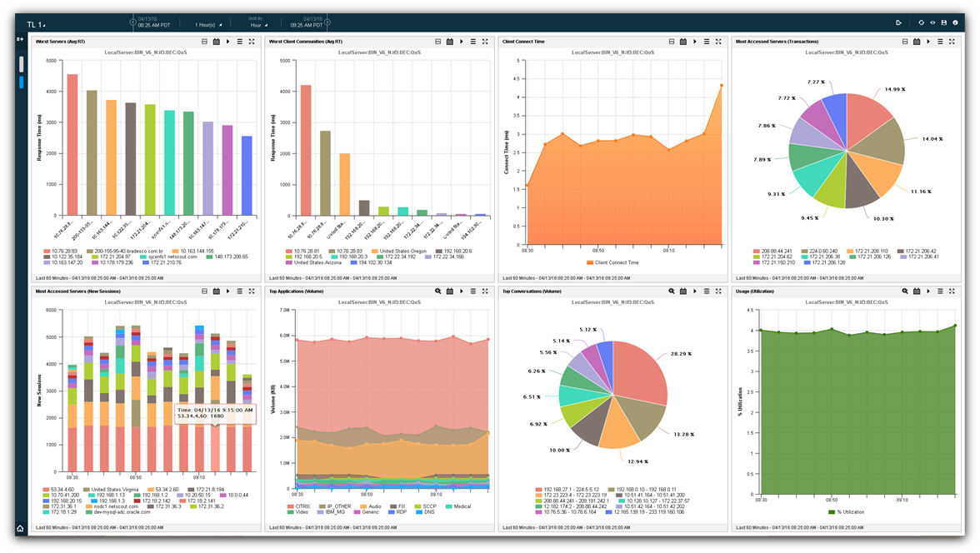Maximize the Client Connect Time panel

coord(718,41)
